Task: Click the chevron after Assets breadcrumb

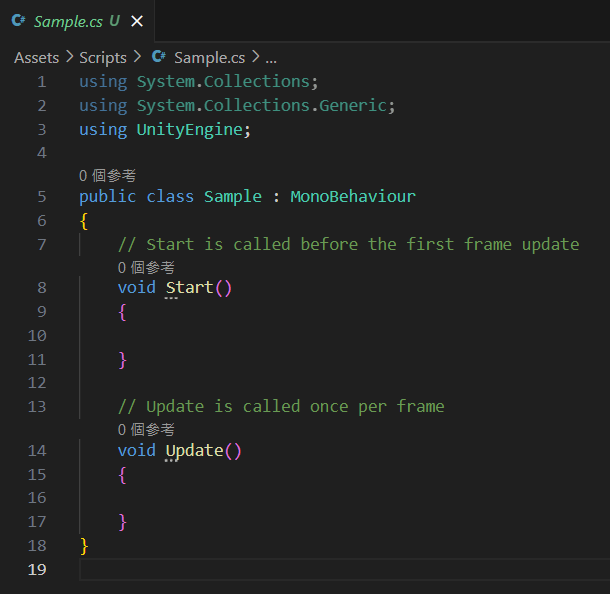Action: 69,57
